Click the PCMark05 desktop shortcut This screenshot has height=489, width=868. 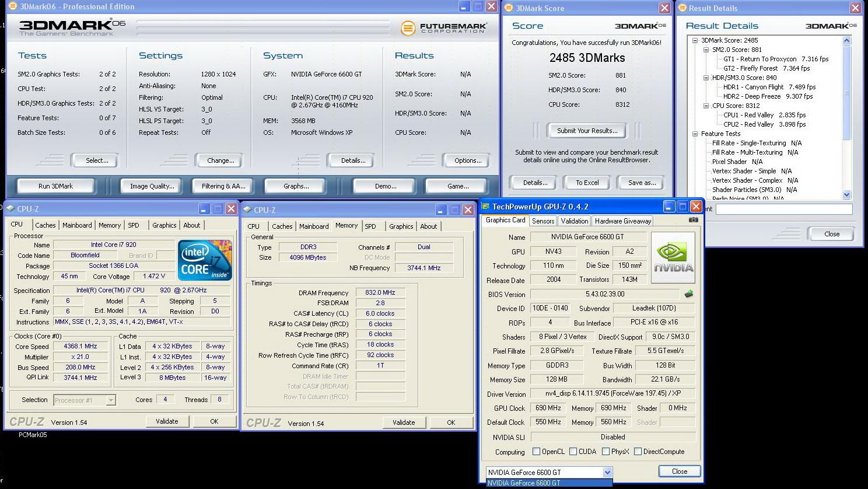pos(33,435)
